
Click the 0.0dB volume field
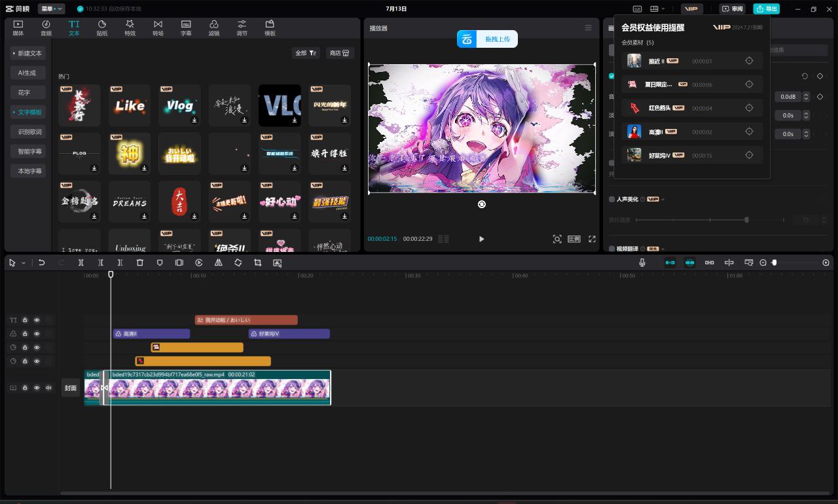pyautogui.click(x=788, y=96)
